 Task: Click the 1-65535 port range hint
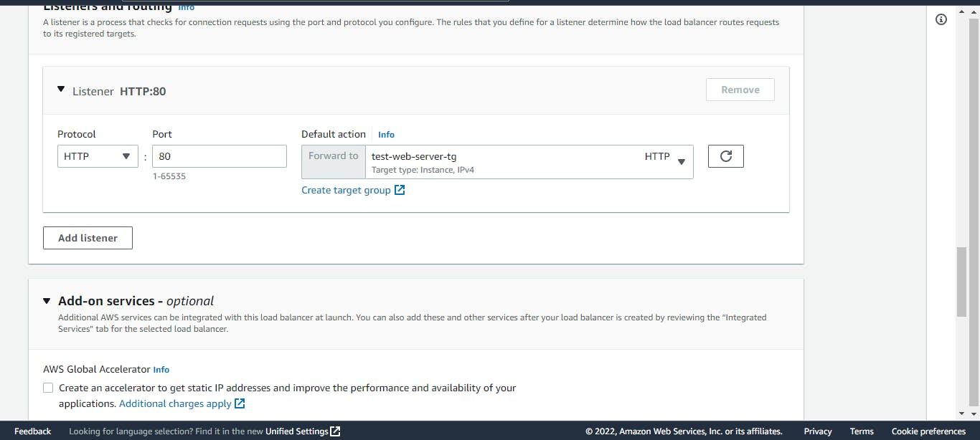(169, 176)
